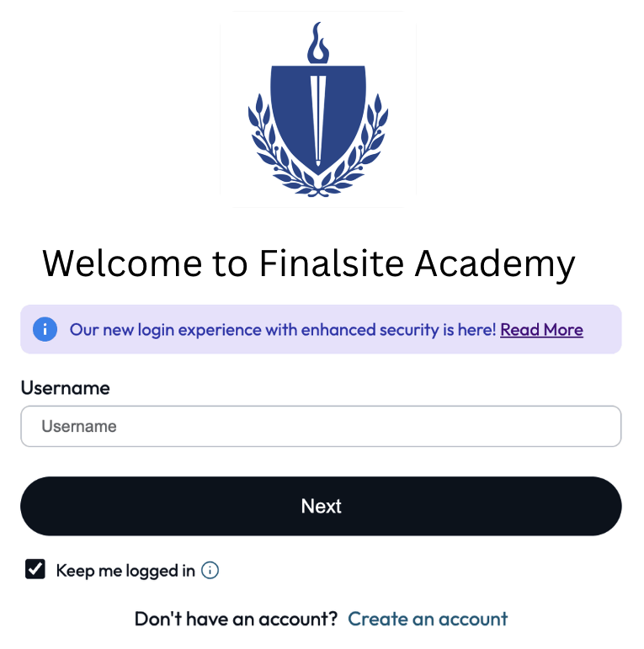This screenshot has height=649, width=644.
Task: Click the Username label above the field
Action: [x=65, y=388]
